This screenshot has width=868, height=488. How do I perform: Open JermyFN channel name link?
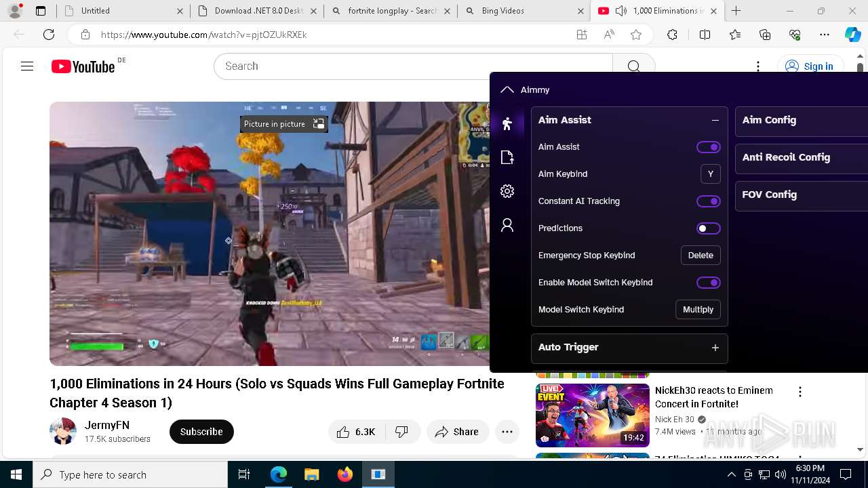tap(107, 425)
